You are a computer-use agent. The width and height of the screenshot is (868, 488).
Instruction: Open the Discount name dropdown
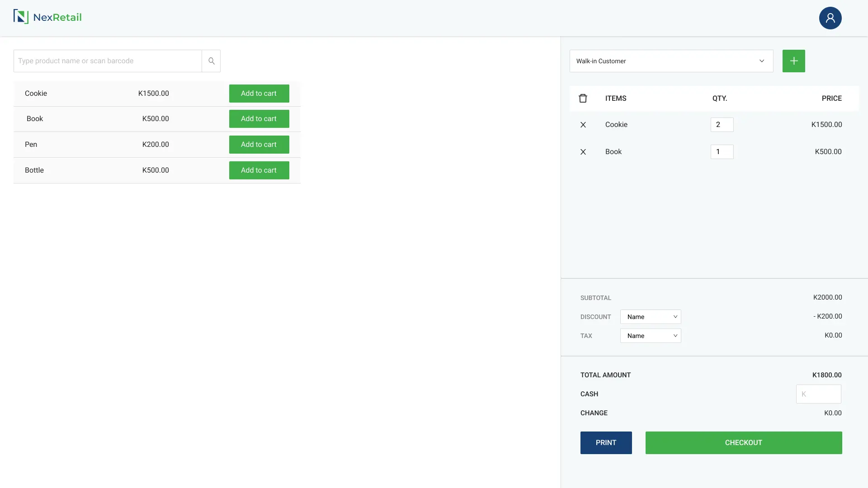[x=651, y=317]
